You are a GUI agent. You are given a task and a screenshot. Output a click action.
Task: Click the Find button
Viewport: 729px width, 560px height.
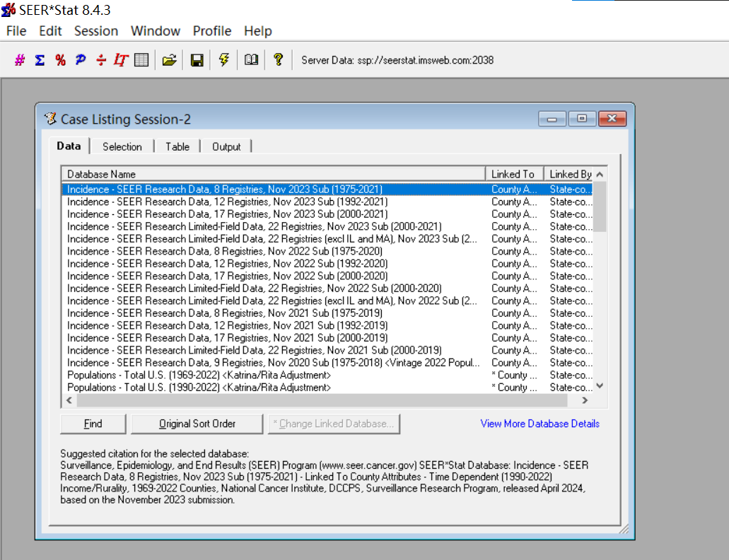pos(93,424)
